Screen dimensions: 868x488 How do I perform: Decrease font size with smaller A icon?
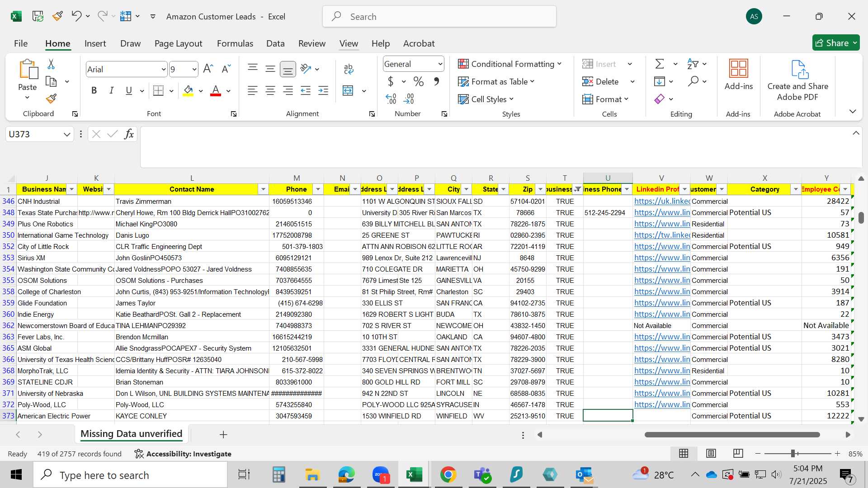pyautogui.click(x=226, y=69)
